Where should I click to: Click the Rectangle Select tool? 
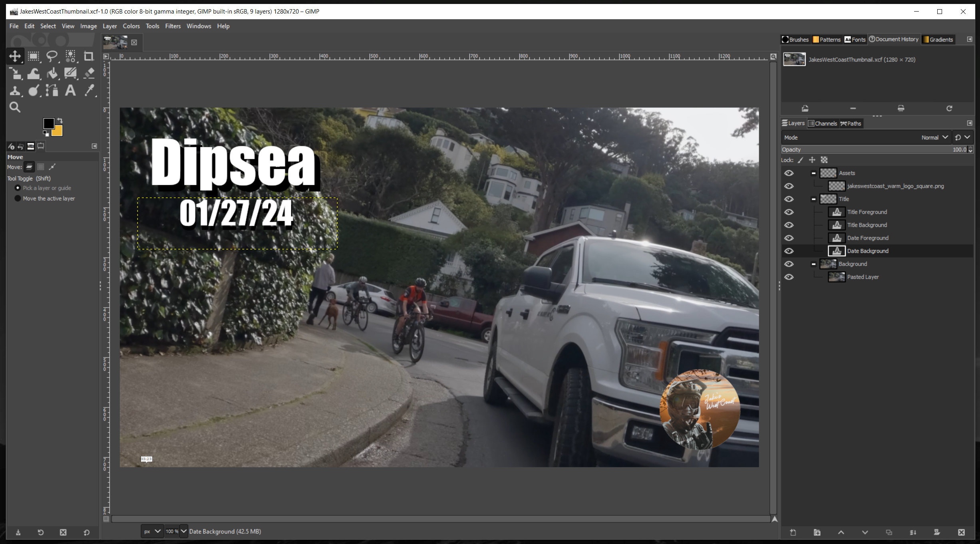click(x=34, y=56)
